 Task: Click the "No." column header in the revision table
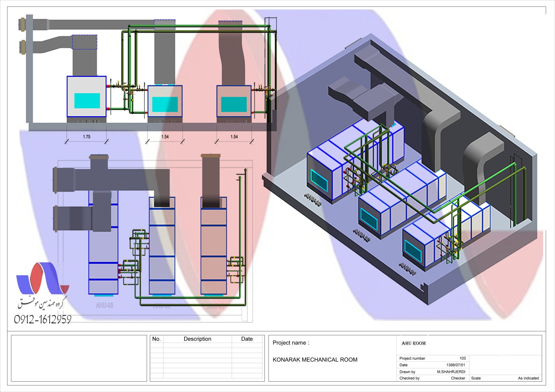156,339
